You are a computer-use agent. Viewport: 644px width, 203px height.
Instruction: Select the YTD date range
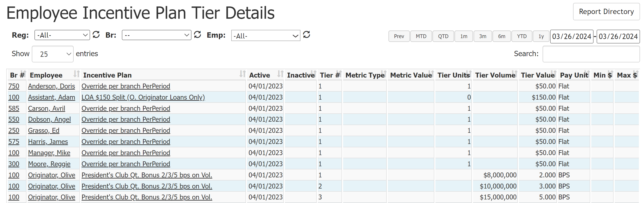(522, 36)
